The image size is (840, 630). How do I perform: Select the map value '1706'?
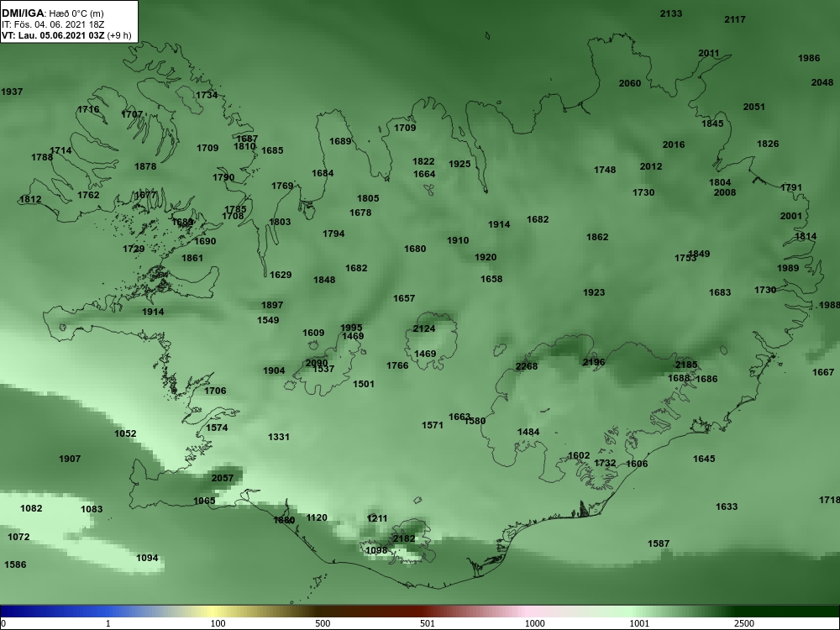click(215, 391)
